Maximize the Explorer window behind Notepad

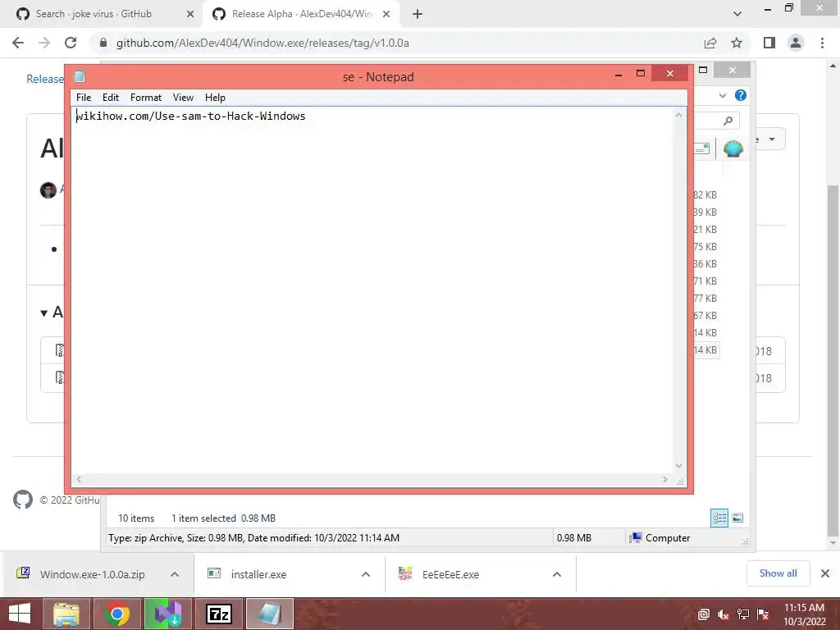703,71
